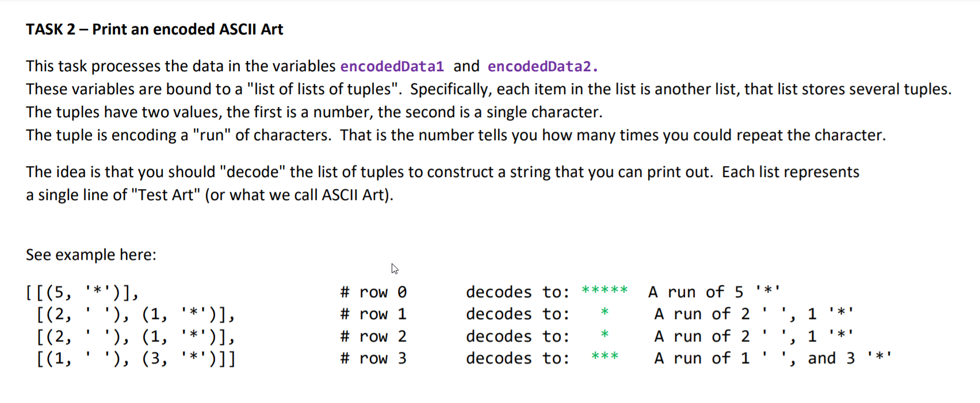The height and width of the screenshot is (403, 980).
Task: Click the purple encodedData2 variable name
Action: pyautogui.click(x=543, y=67)
